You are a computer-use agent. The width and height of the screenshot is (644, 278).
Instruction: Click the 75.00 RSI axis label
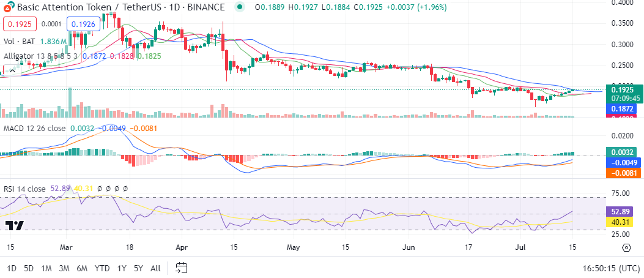[x=621, y=193]
